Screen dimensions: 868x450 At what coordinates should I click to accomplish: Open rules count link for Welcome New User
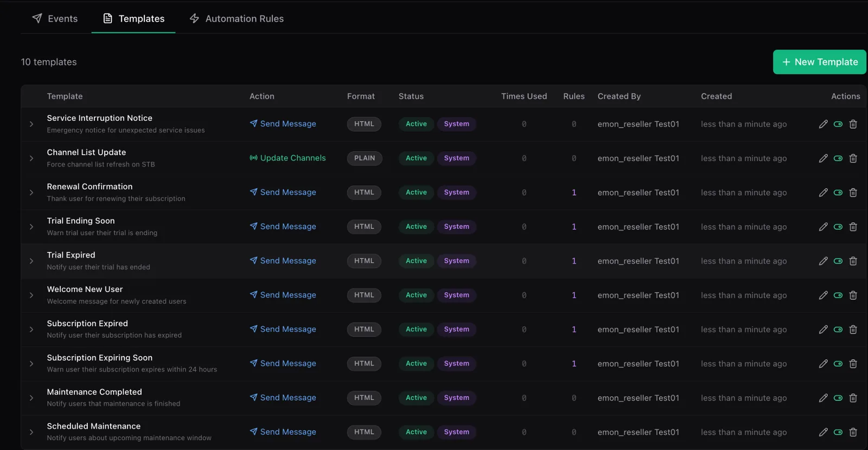[574, 295]
